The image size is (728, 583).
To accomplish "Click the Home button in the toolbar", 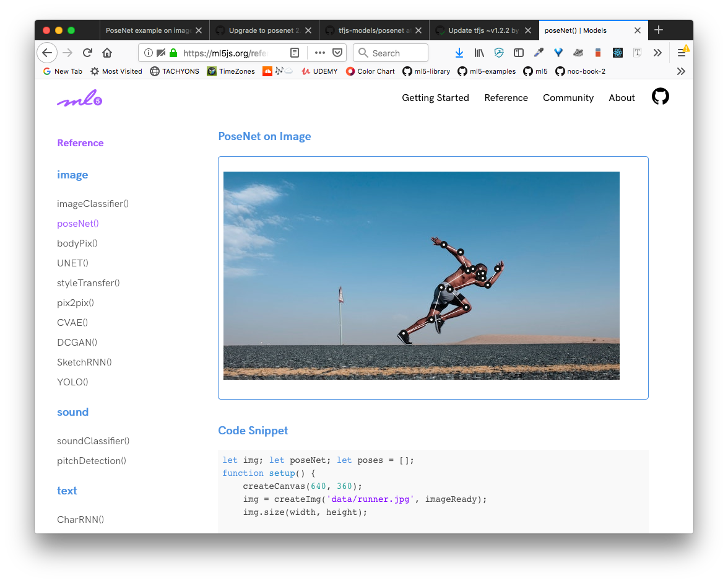I will point(106,53).
